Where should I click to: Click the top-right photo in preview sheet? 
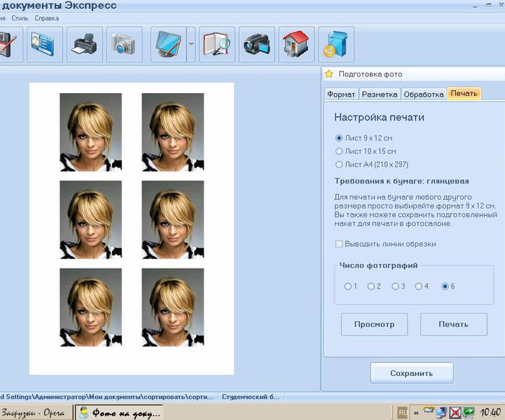[x=173, y=132]
